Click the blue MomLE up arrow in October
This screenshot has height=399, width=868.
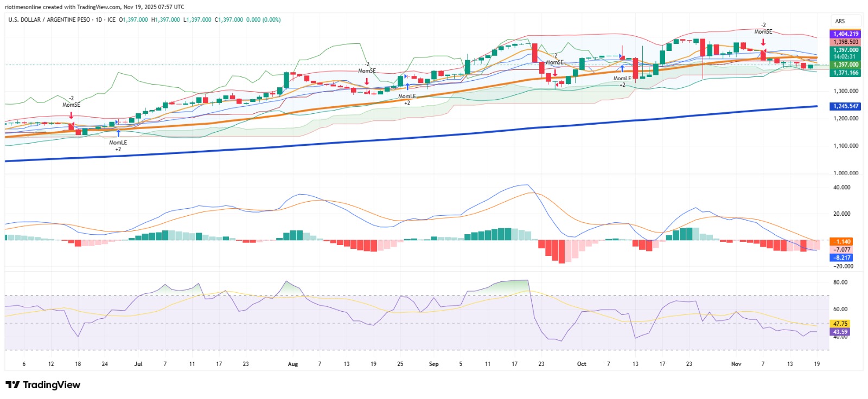(622, 69)
